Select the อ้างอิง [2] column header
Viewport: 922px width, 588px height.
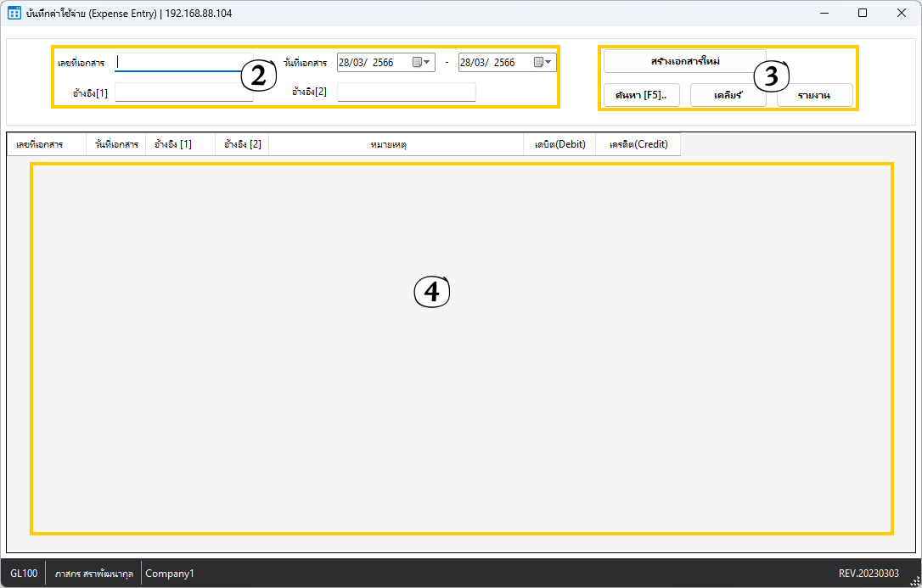pyautogui.click(x=242, y=144)
